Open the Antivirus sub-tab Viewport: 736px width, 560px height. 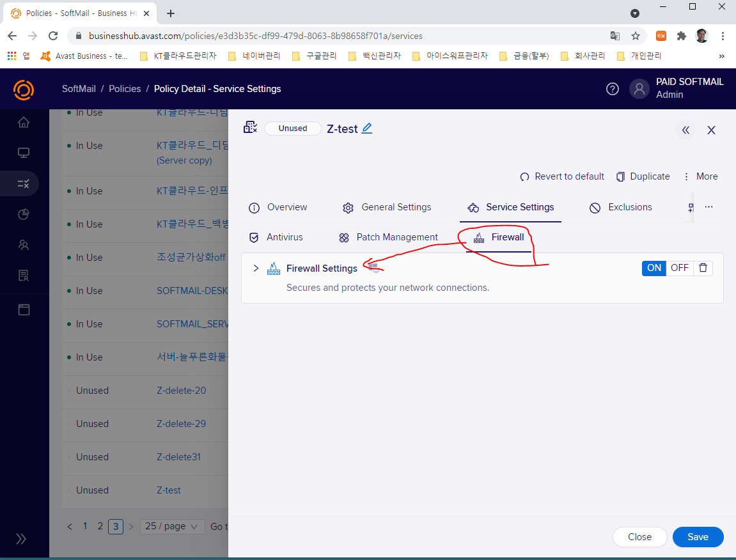(276, 238)
